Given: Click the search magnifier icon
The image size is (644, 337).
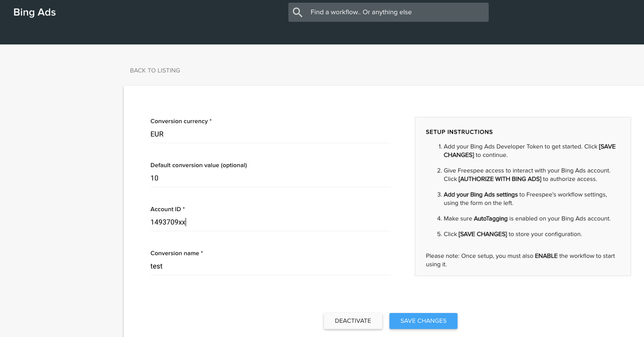Looking at the screenshot, I should click(x=298, y=12).
